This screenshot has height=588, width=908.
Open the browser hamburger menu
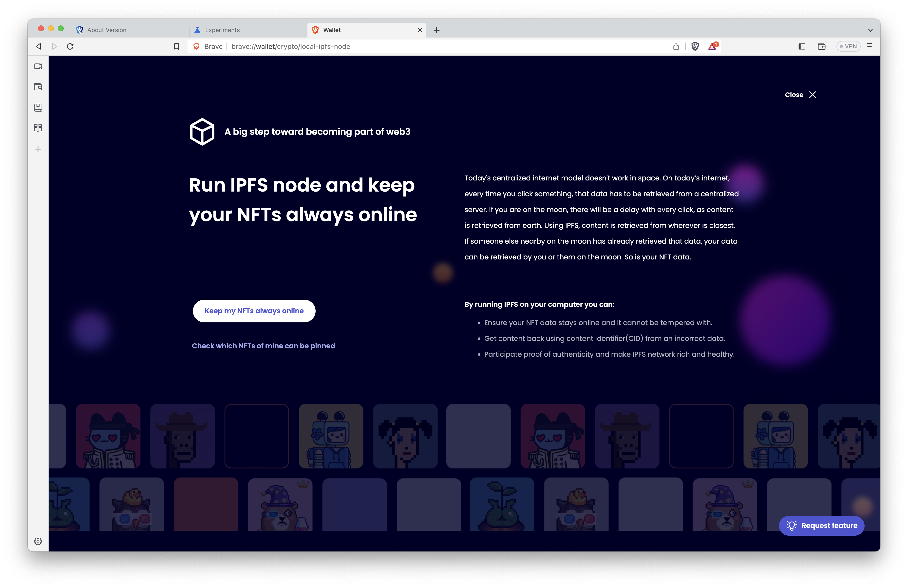pyautogui.click(x=870, y=46)
